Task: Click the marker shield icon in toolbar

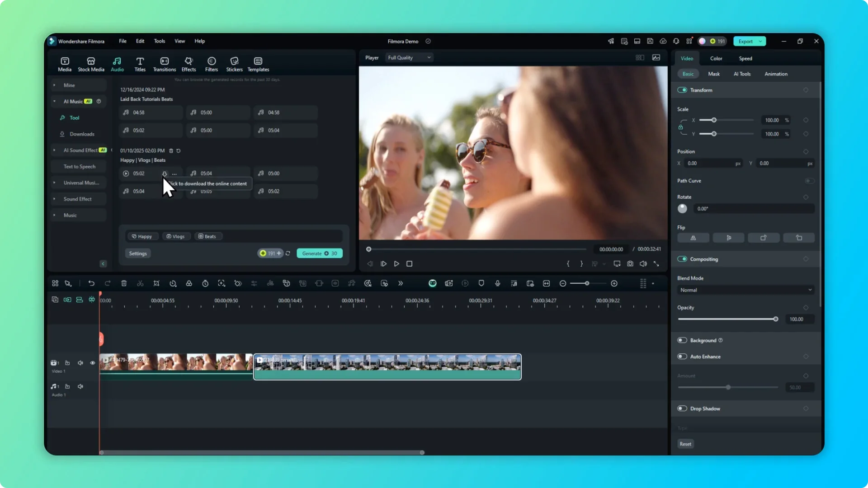Action: pos(481,283)
